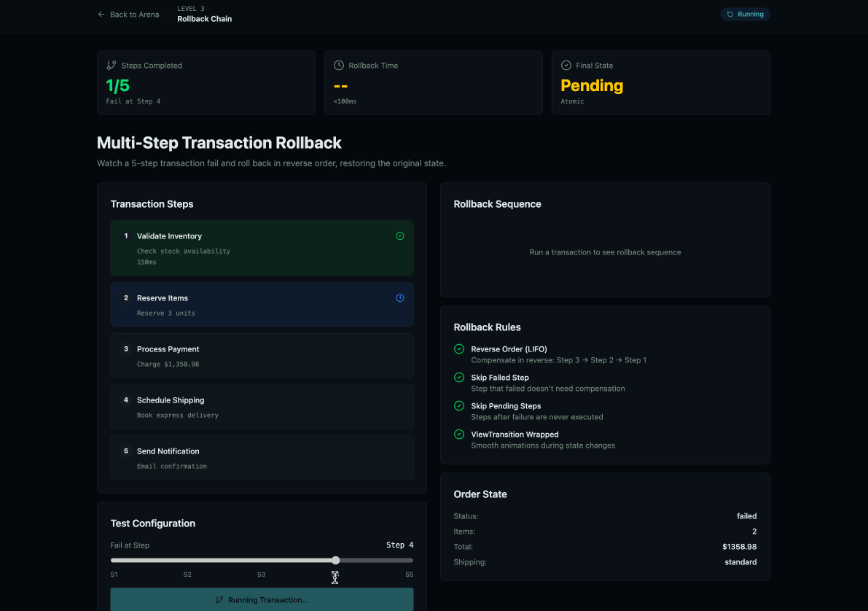Click the Back to Arena link
The width and height of the screenshot is (868, 611).
coord(128,15)
